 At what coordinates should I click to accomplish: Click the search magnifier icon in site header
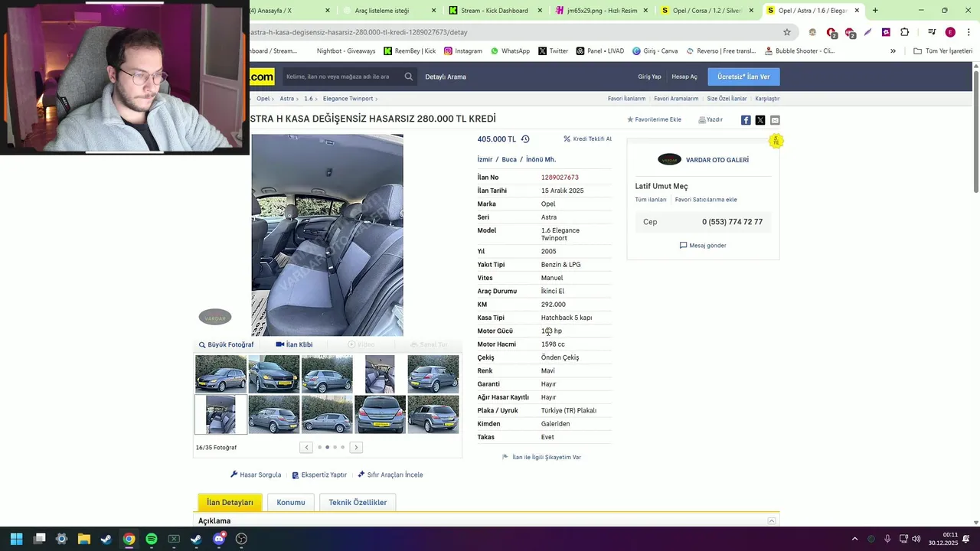[409, 77]
